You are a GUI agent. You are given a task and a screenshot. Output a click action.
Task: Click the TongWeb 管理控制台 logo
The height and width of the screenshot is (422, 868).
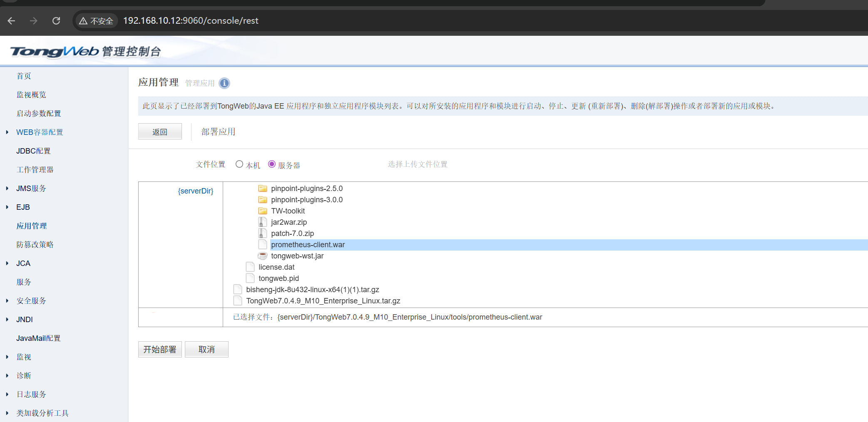click(86, 51)
